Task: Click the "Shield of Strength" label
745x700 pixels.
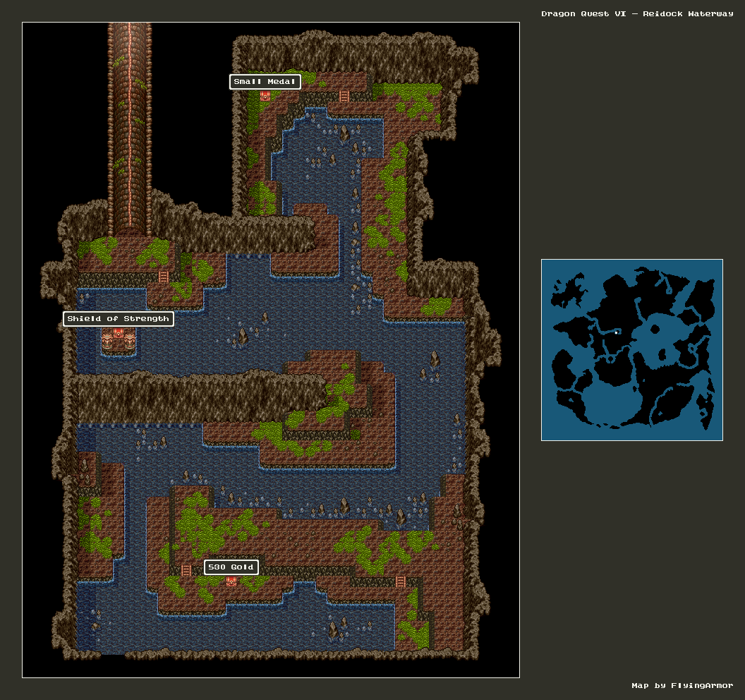Action: point(119,319)
